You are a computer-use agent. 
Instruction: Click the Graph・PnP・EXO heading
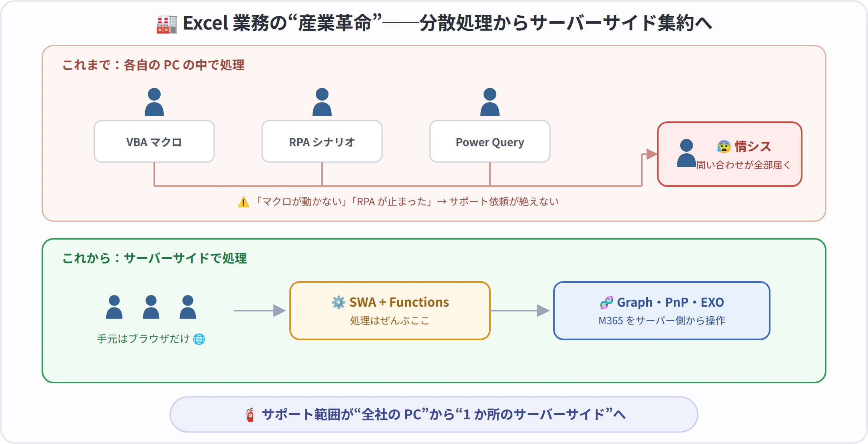point(671,302)
